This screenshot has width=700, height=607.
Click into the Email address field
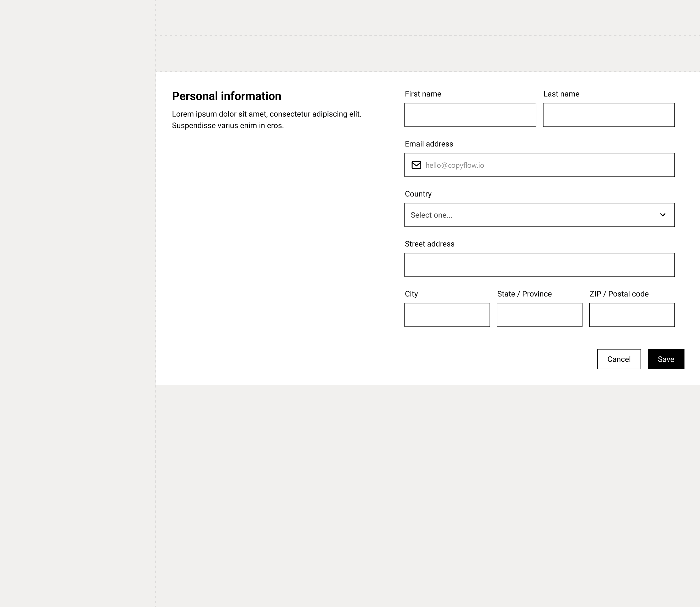pyautogui.click(x=539, y=165)
